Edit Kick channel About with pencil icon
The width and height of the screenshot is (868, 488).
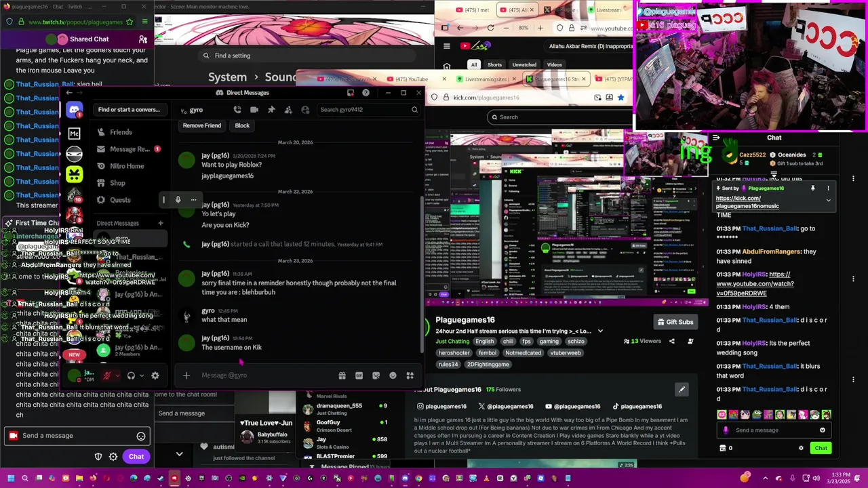682,389
